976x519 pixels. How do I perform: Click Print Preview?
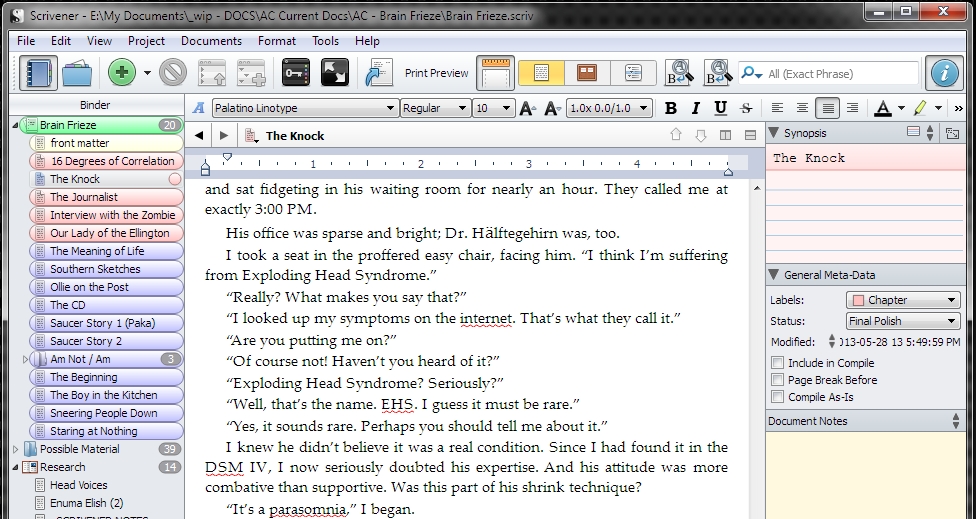[436, 73]
